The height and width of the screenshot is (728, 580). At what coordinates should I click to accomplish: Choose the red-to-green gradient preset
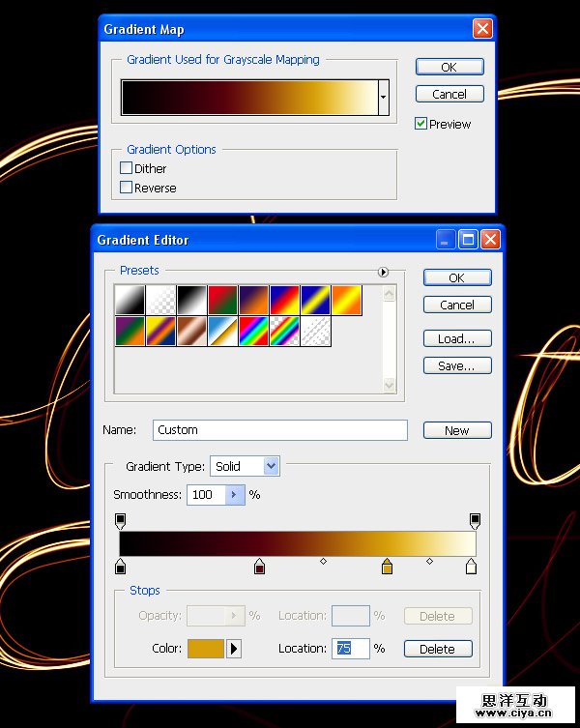[x=222, y=299]
